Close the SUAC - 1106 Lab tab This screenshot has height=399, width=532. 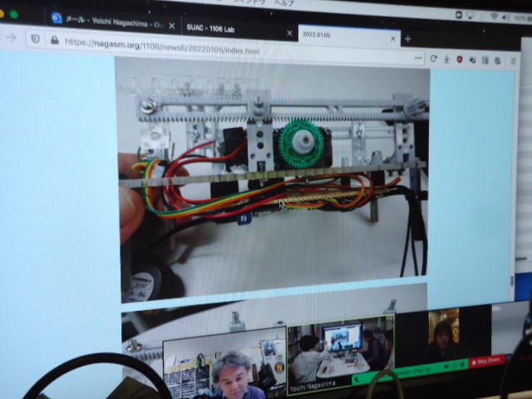(x=289, y=33)
